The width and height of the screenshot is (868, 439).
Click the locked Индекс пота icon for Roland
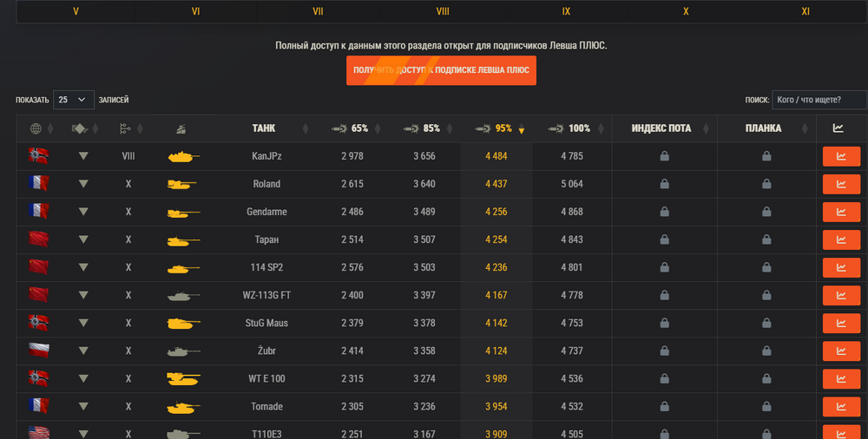pyautogui.click(x=664, y=184)
